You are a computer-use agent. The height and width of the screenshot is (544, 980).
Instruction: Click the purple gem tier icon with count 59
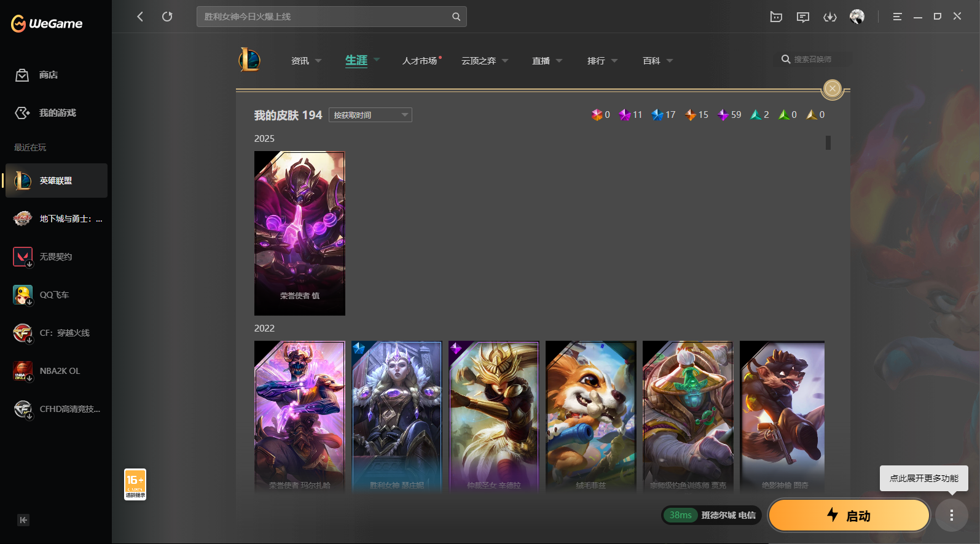(723, 115)
